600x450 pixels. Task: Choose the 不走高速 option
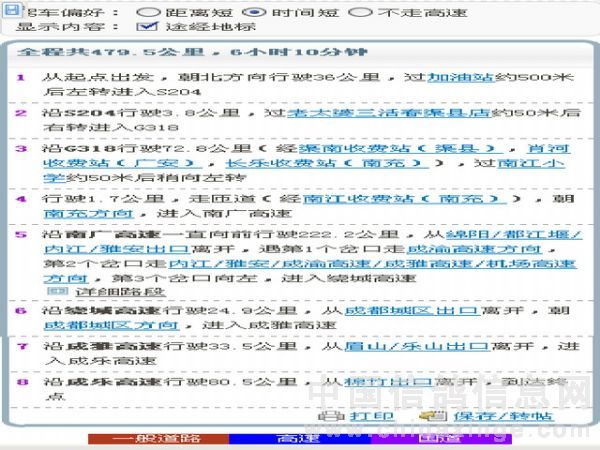coord(356,12)
